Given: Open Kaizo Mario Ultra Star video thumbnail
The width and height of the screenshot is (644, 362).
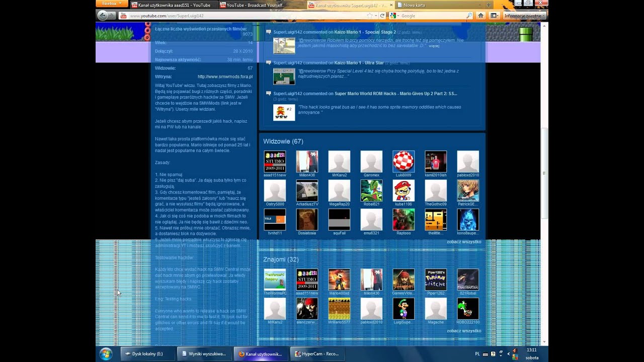Looking at the screenshot, I should tap(284, 76).
